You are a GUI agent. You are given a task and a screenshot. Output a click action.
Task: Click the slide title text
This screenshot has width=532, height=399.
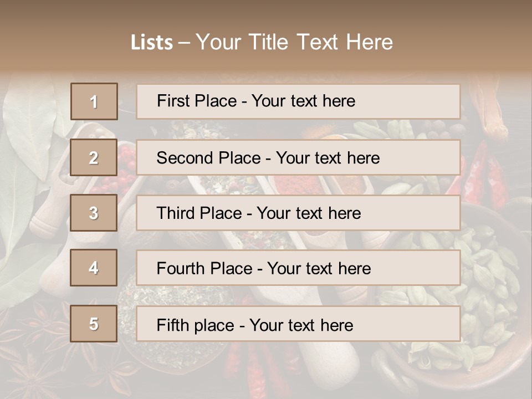262,42
